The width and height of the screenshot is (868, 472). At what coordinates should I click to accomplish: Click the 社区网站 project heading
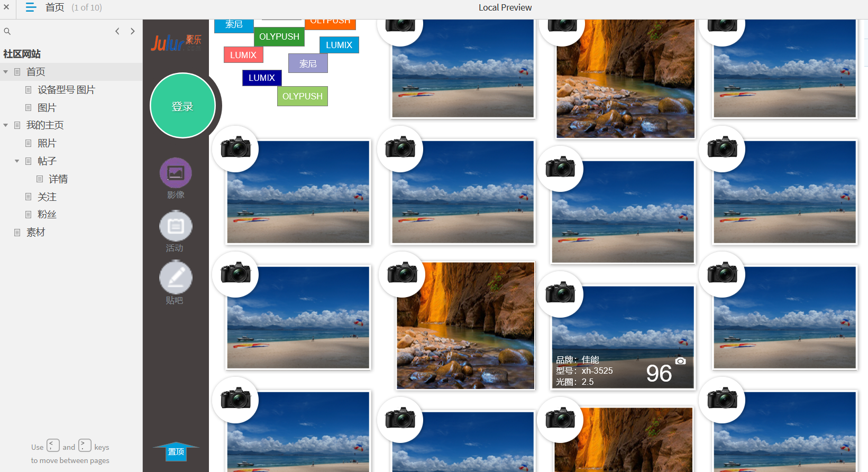pyautogui.click(x=22, y=54)
